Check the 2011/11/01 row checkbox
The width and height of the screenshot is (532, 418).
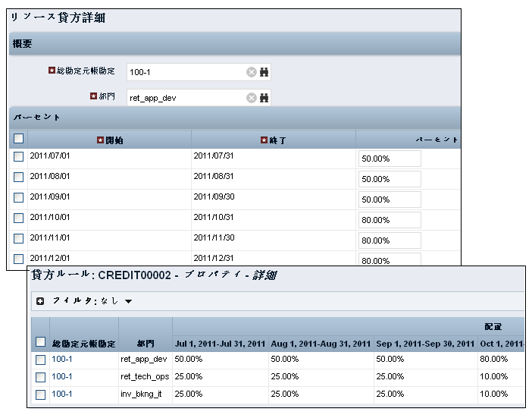coord(18,238)
